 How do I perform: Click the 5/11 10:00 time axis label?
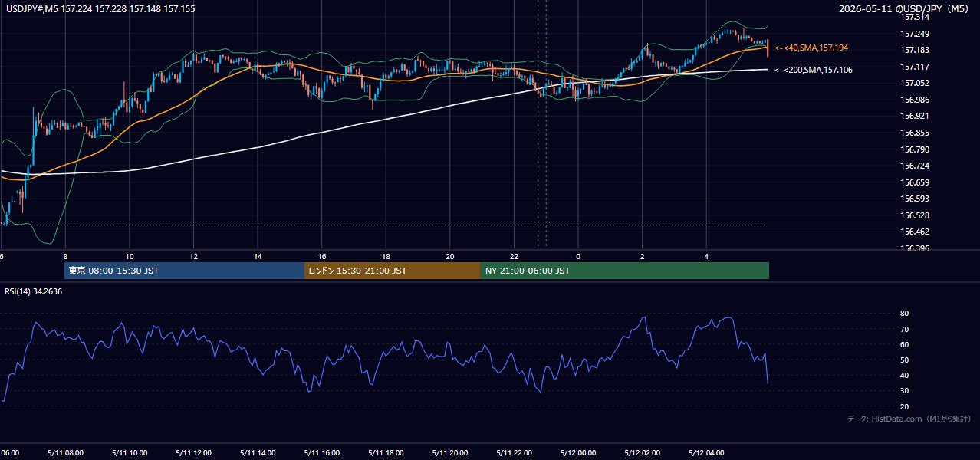(129, 453)
